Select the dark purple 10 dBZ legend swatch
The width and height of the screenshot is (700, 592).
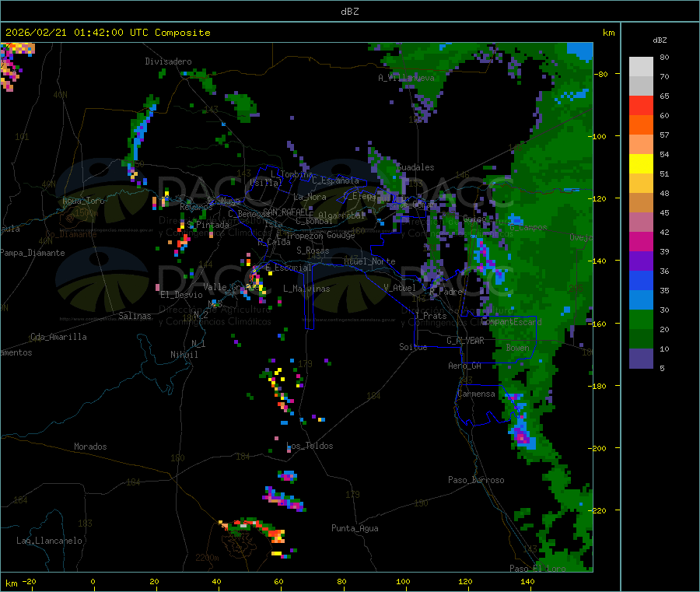[x=641, y=359]
